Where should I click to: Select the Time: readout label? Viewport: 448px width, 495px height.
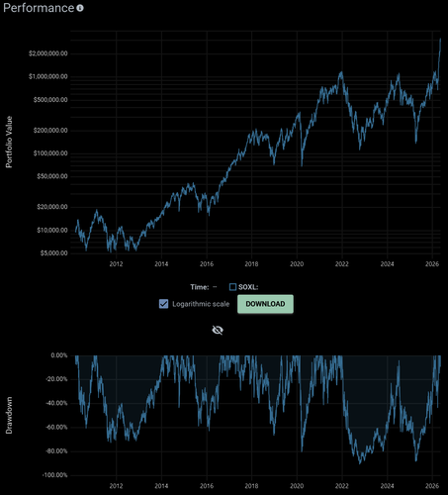200,287
